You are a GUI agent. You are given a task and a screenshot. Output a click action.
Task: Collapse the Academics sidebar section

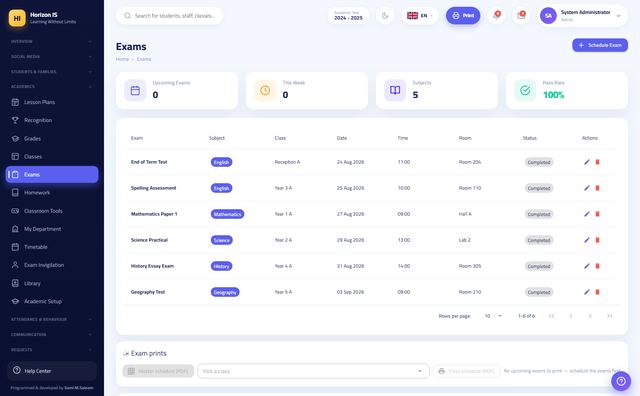point(51,87)
